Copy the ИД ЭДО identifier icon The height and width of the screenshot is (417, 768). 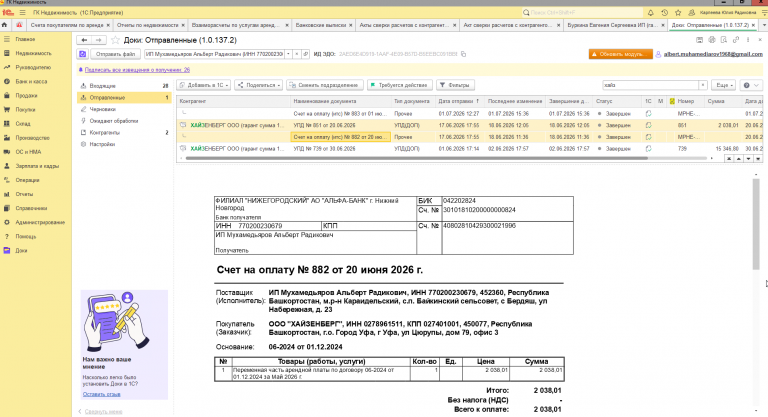click(463, 54)
